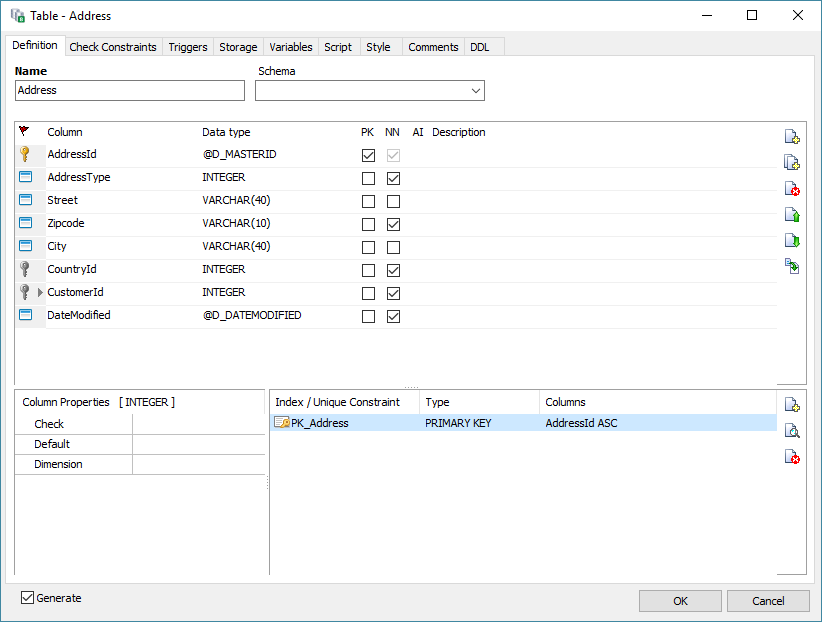822x622 pixels.
Task: Click the @D_DATEMODIFIED data type cell
Action: tap(252, 315)
